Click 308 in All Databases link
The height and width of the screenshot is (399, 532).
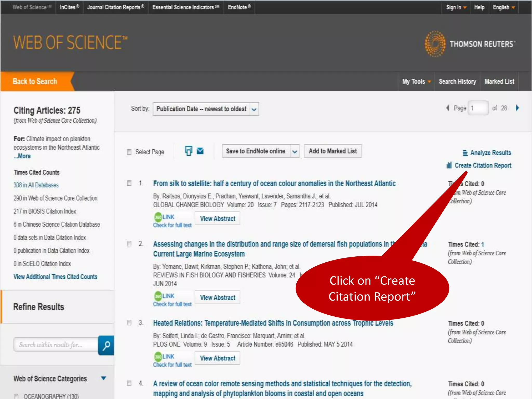tap(36, 185)
